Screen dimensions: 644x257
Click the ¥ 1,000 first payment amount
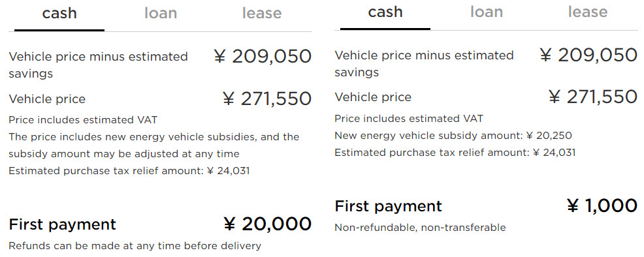[x=602, y=205]
